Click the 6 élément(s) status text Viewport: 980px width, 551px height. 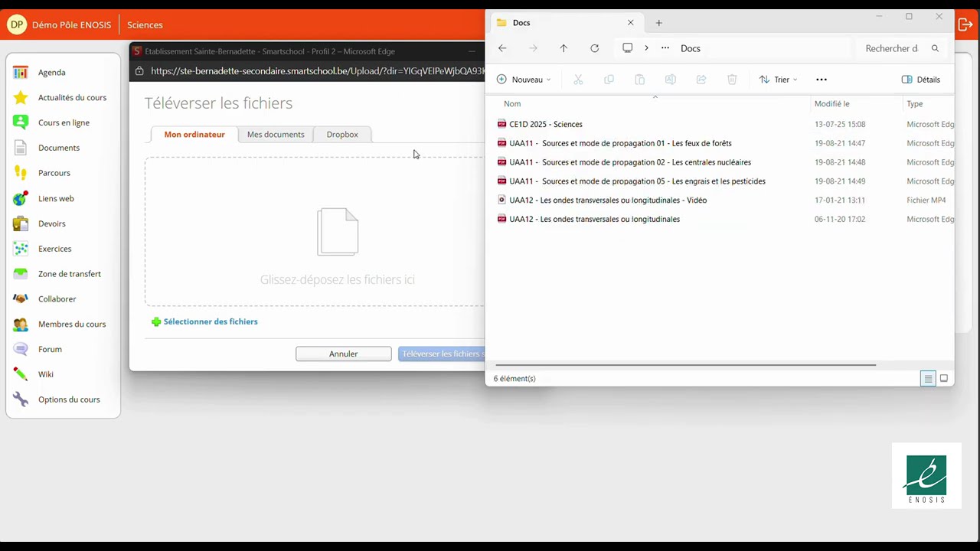(514, 379)
